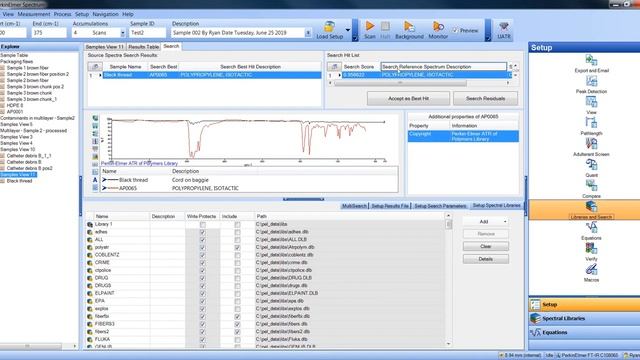
Task: Expand toolbar overflow arrow after Preview
Action: coord(488,38)
